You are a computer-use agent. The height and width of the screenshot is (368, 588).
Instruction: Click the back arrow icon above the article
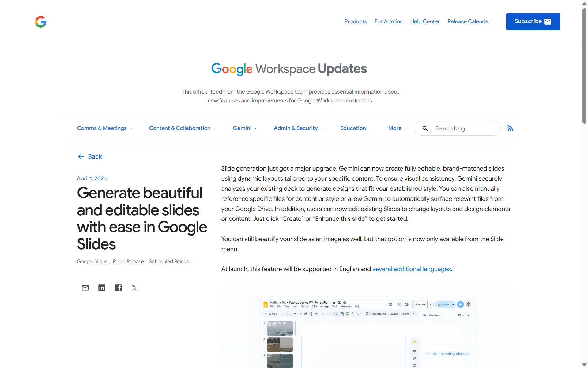pos(81,156)
